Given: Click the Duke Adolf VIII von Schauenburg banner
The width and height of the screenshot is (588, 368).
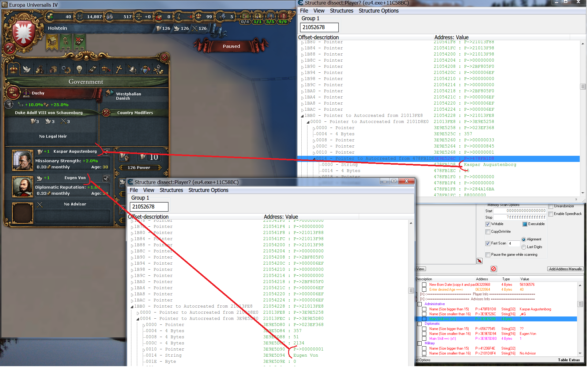Looking at the screenshot, I should tap(49, 113).
